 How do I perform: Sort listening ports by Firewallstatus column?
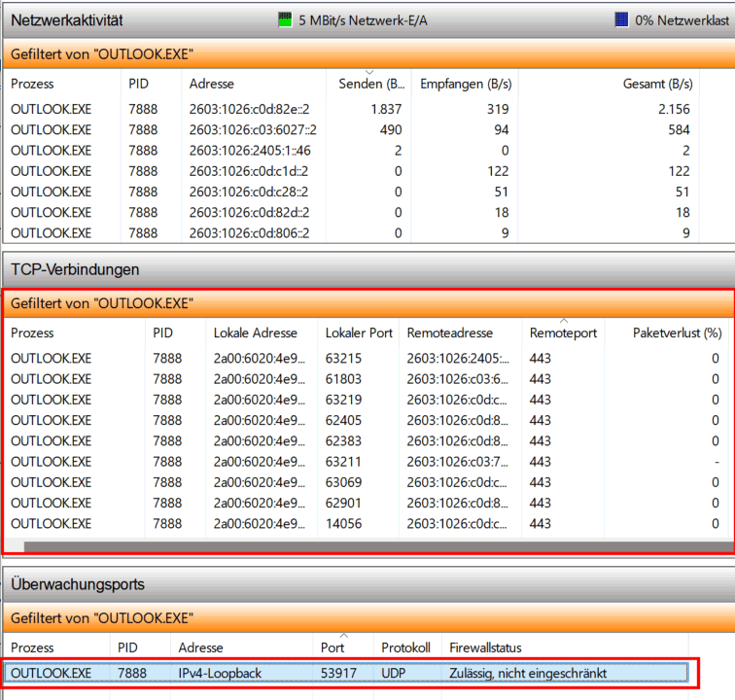(565, 647)
